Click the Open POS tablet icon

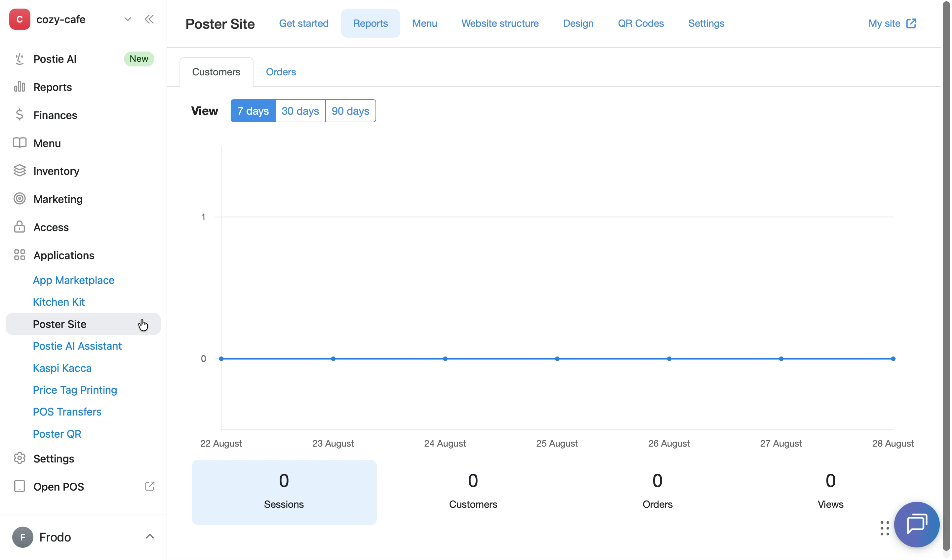coord(19,486)
